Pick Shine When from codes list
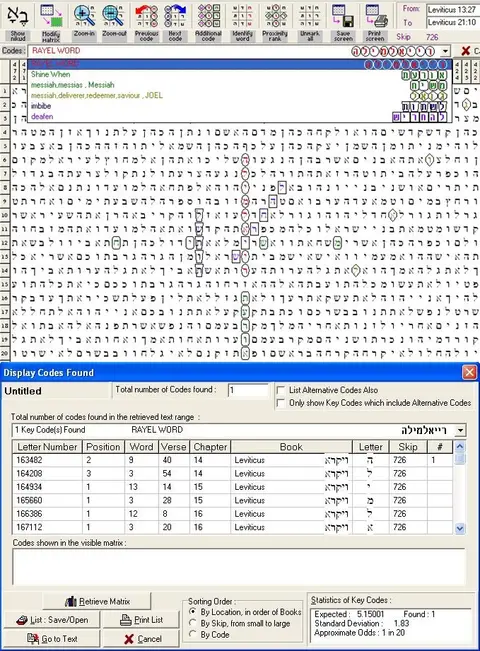 click(240, 75)
